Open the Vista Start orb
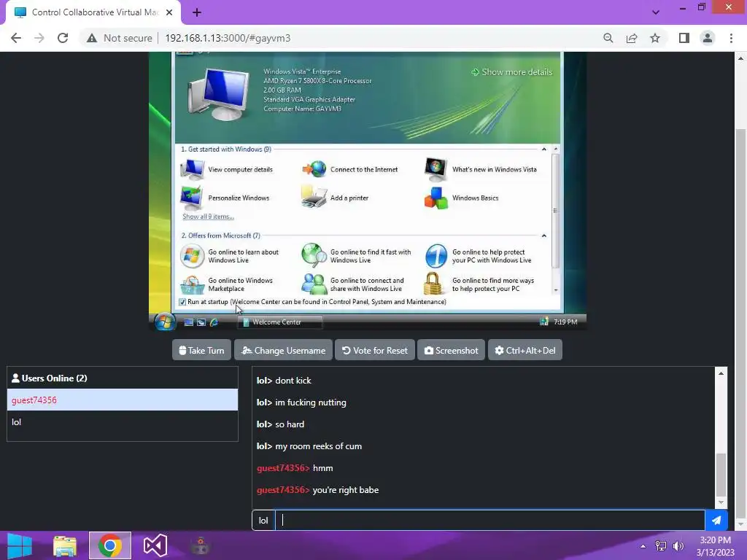747x560 pixels. pos(165,322)
